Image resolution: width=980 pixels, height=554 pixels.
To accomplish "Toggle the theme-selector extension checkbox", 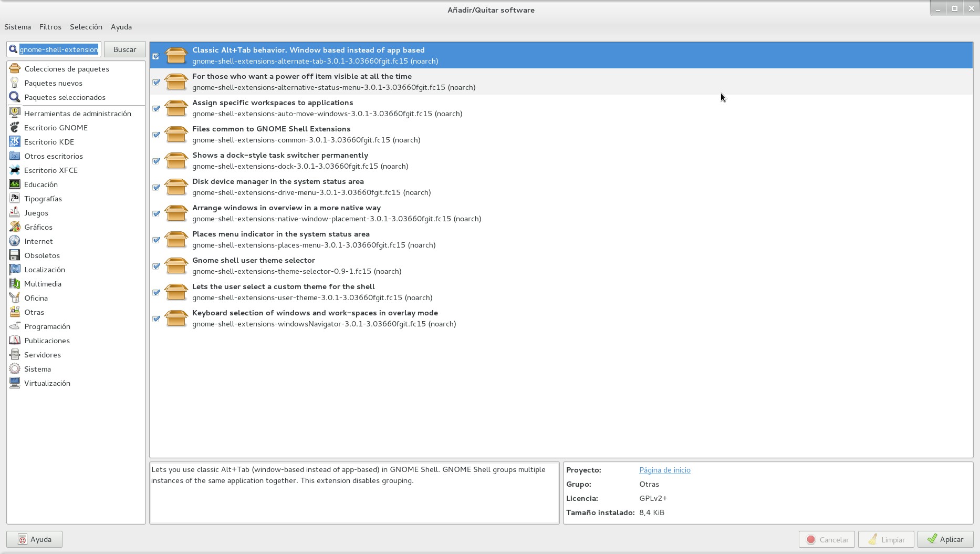I will point(156,266).
